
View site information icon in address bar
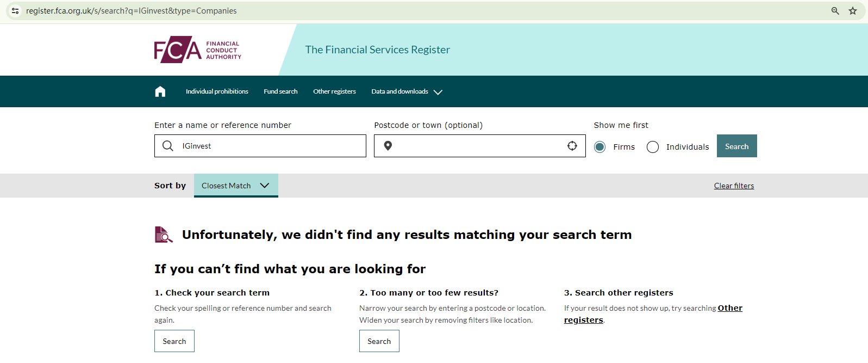point(15,11)
